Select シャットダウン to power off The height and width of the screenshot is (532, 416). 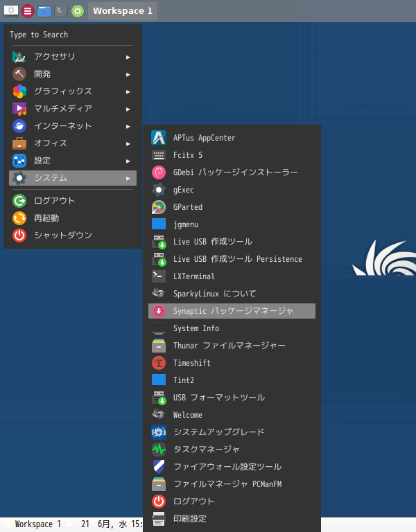(73, 236)
